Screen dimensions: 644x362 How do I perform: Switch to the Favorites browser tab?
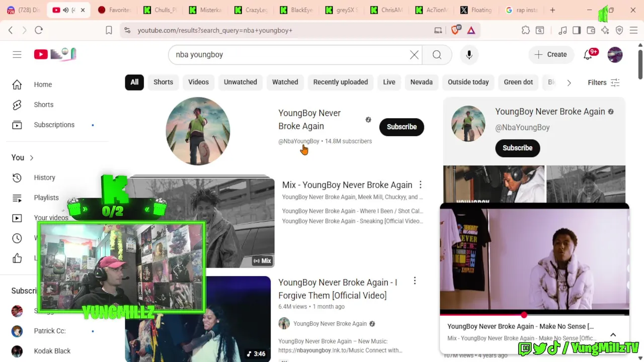point(114,10)
